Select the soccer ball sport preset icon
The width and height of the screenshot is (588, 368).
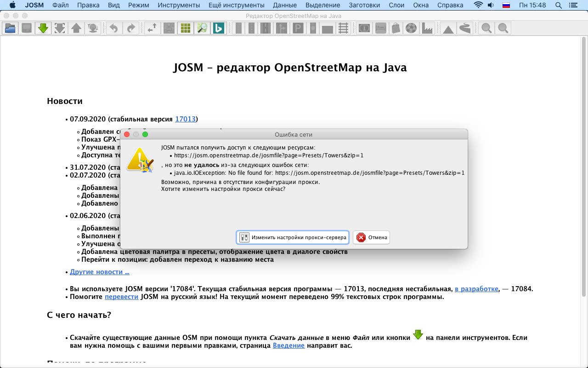tap(412, 28)
